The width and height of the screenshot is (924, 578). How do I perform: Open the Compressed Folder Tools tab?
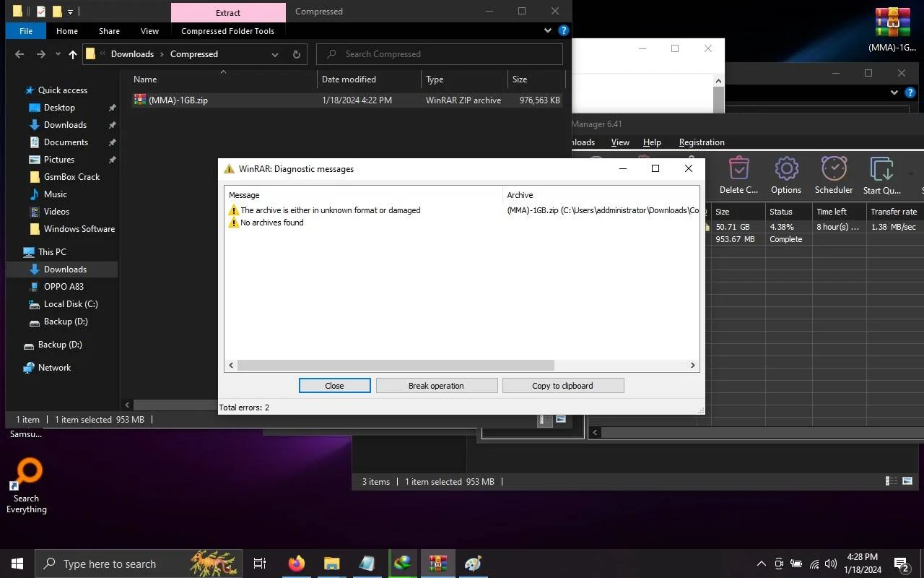pyautogui.click(x=227, y=31)
